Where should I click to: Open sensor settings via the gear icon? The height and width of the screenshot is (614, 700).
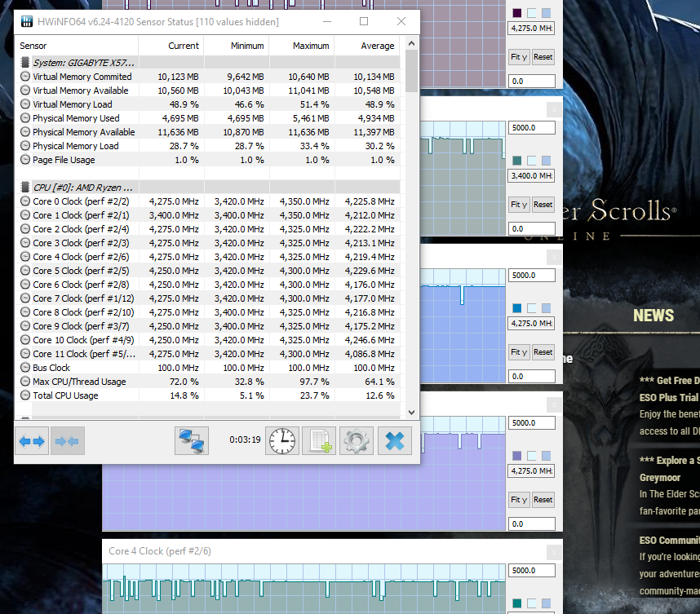click(356, 441)
